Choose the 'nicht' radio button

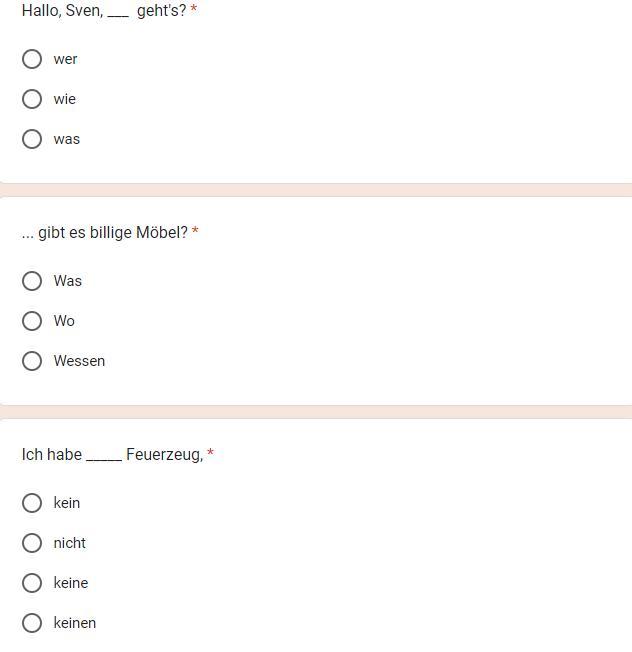[x=32, y=543]
